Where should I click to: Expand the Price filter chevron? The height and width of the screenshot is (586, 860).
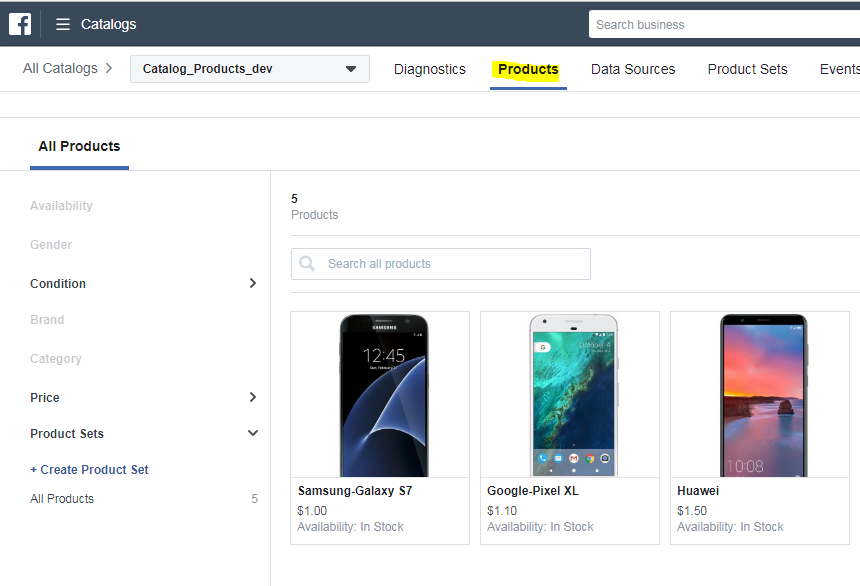tap(253, 397)
